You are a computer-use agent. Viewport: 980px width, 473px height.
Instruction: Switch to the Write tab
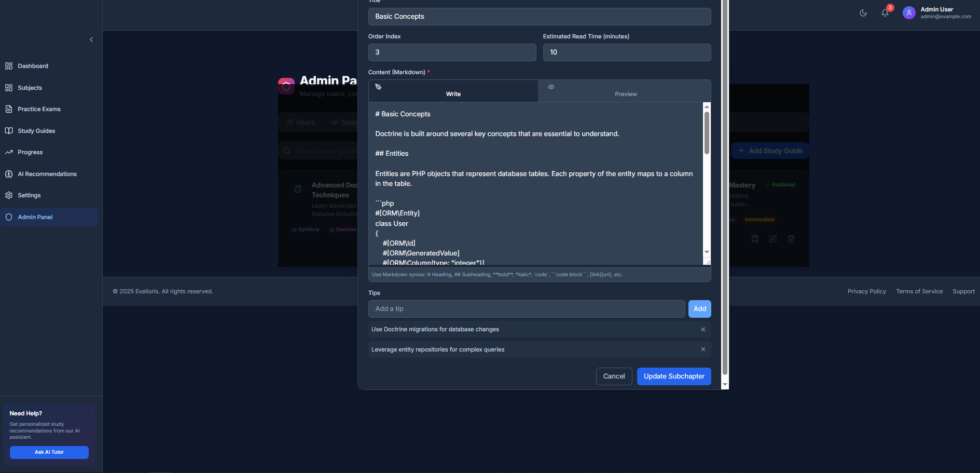click(x=453, y=91)
